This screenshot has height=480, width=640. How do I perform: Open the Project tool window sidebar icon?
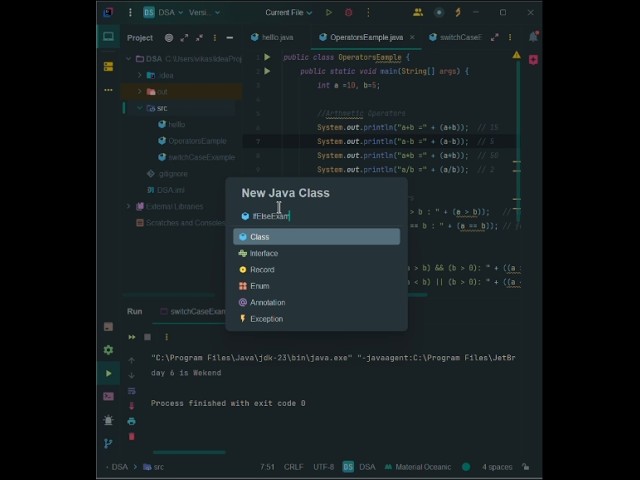point(108,37)
